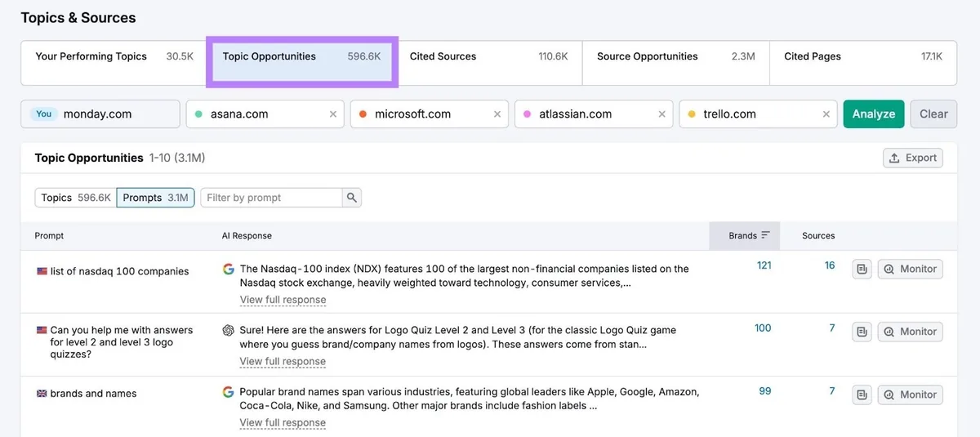Export the Topic Opportunities data
980x437 pixels.
tap(913, 158)
